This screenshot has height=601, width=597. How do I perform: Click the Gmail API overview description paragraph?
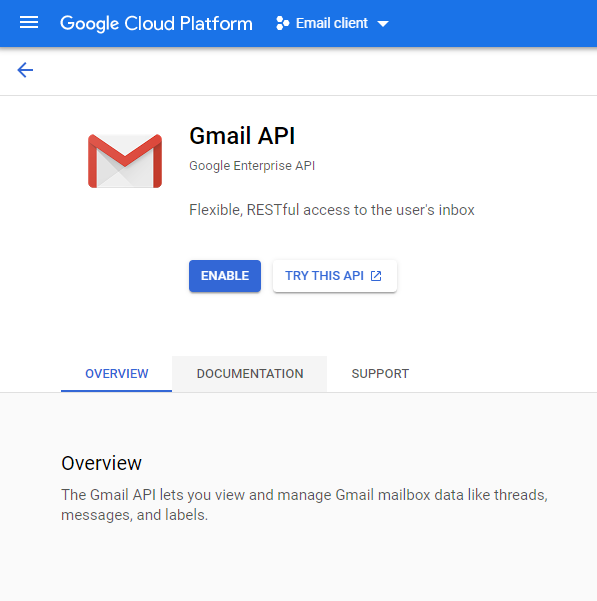coord(305,505)
